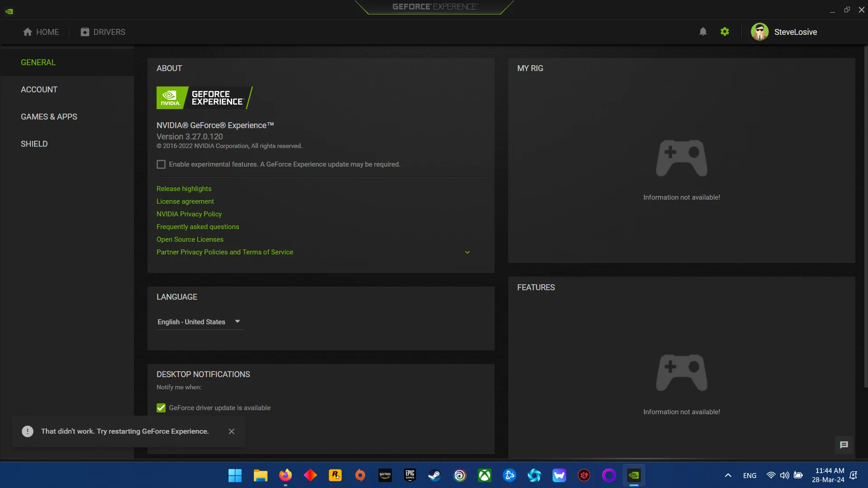The image size is (868, 488).
Task: Dismiss the restart GeForce Experience notification
Action: click(232, 431)
